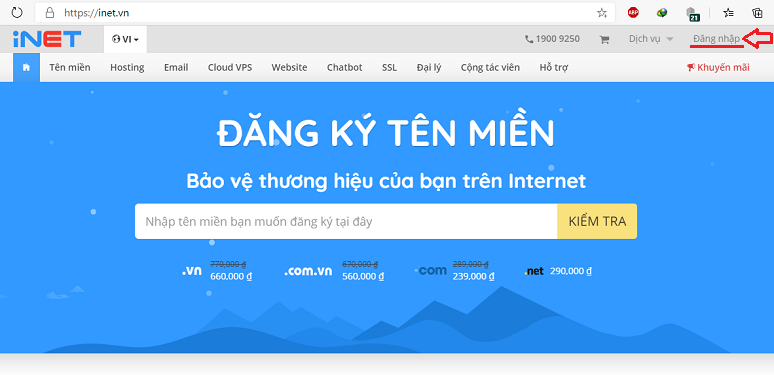Screen dimensions: 774x375
Task: Open the Hỗ trợ menu item
Action: [553, 68]
